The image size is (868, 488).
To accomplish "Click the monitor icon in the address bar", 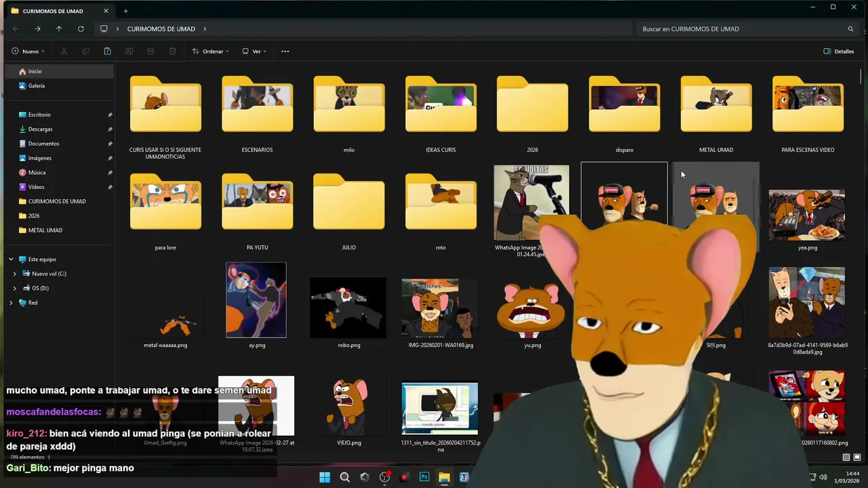I will click(x=104, y=29).
